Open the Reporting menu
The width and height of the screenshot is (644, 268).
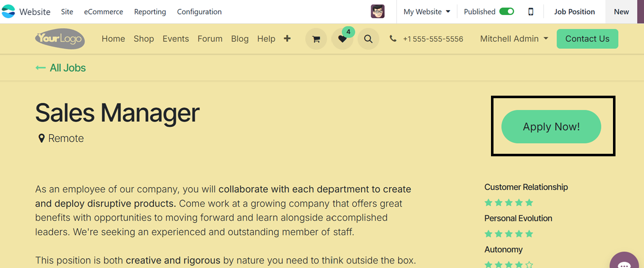(x=150, y=12)
